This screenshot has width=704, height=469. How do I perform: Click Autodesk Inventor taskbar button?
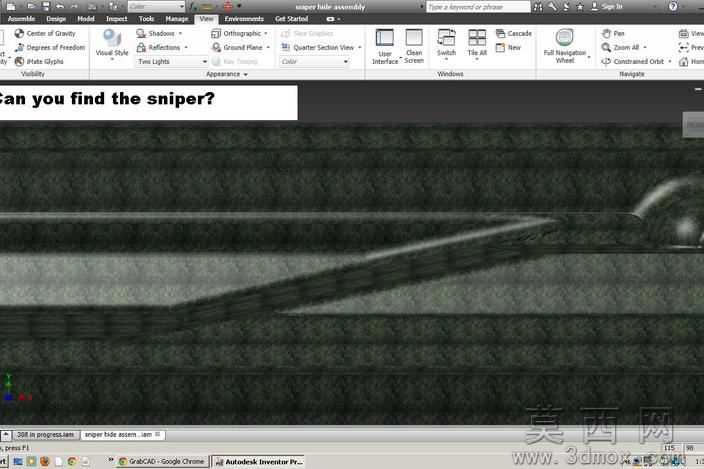pyautogui.click(x=258, y=461)
